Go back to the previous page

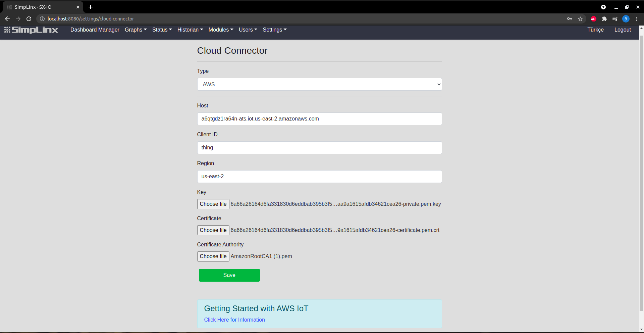pos(7,19)
